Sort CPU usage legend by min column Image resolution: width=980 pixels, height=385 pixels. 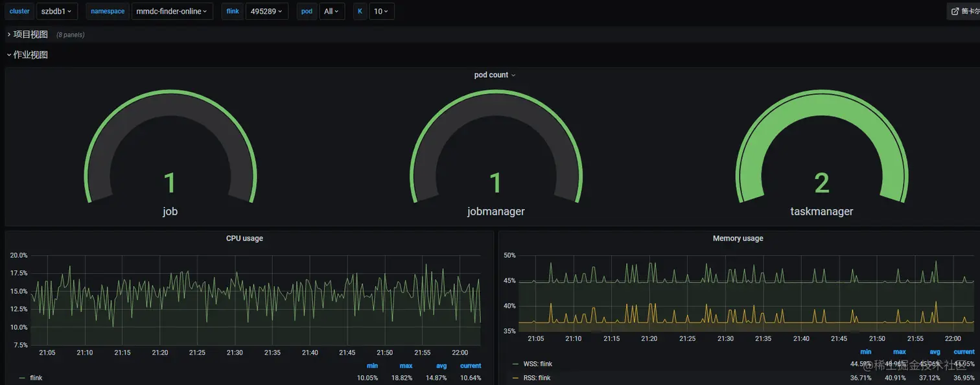pos(372,366)
